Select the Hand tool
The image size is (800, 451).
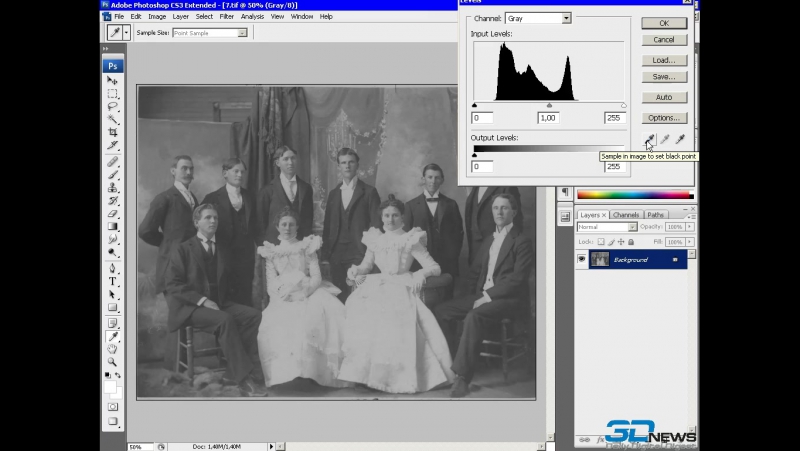pos(112,349)
